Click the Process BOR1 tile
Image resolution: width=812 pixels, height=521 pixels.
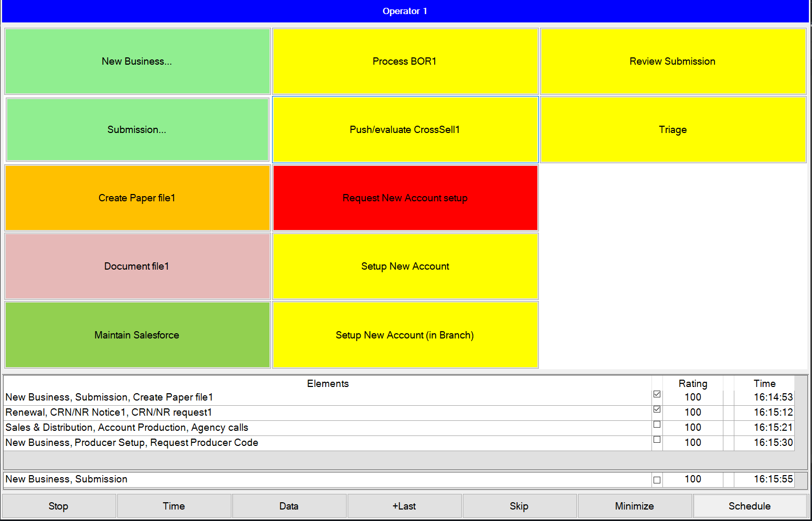(x=405, y=61)
